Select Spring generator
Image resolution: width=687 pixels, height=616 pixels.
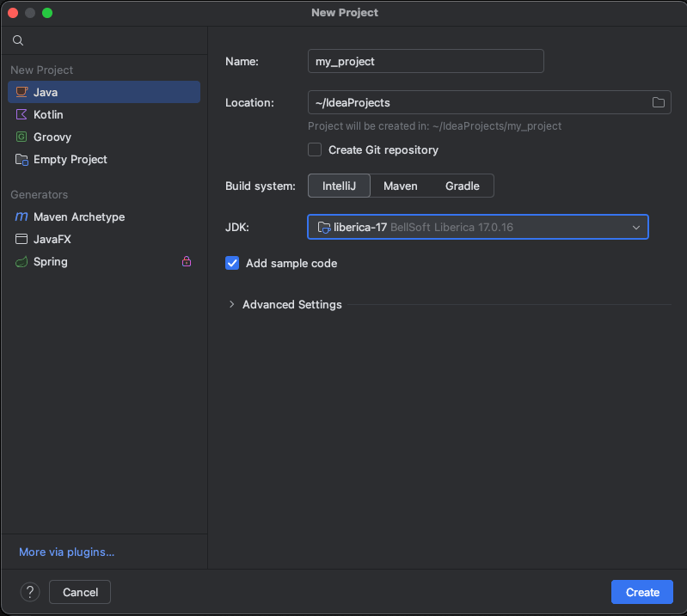(x=104, y=262)
